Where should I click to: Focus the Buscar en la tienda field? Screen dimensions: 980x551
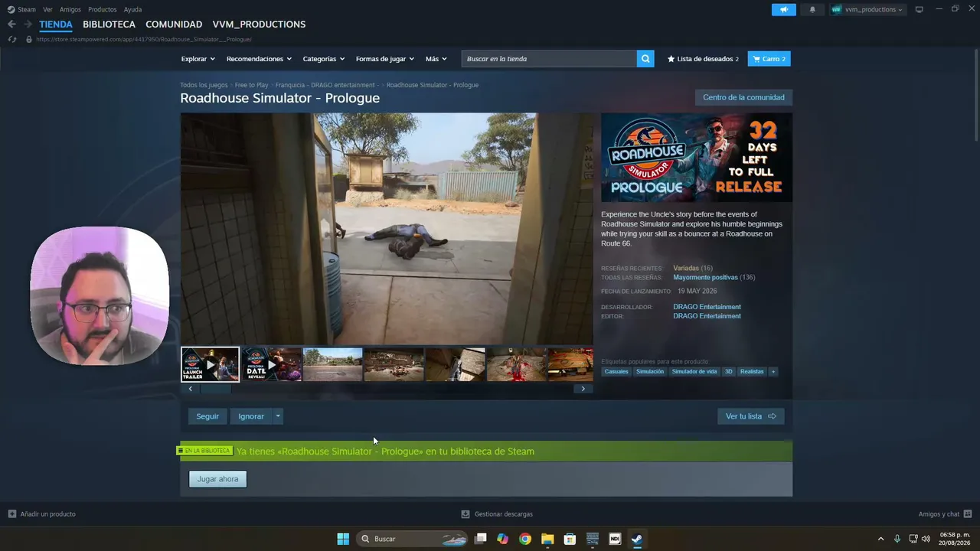point(549,59)
